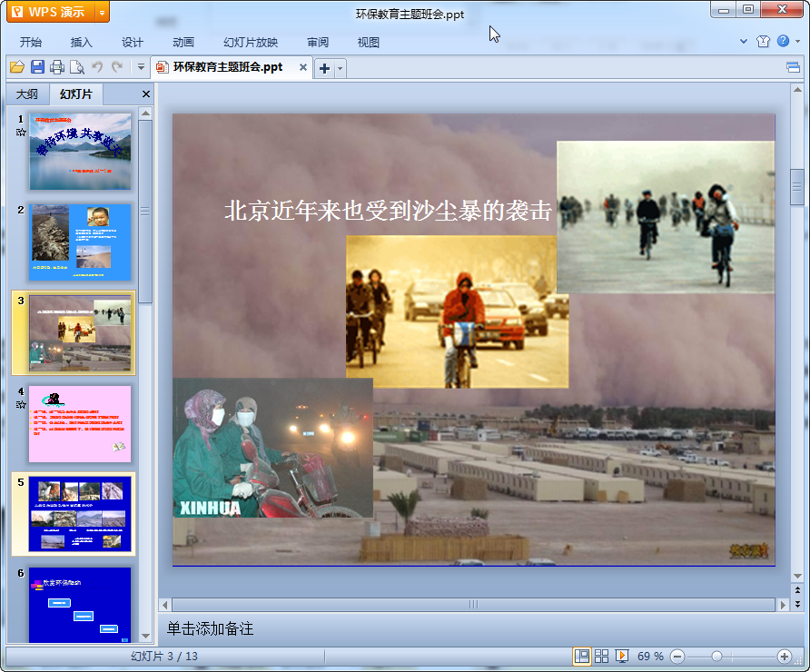Viewport: 810px width, 672px height.
Task: Open the WPS 演示 application menu dropdown arrow
Action: coord(101,12)
